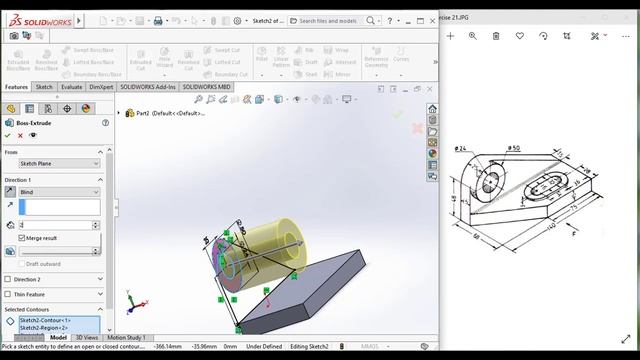Open the Design Library icon in task pane
Image resolution: width=640 pixels, height=360 pixels.
[x=432, y=120]
